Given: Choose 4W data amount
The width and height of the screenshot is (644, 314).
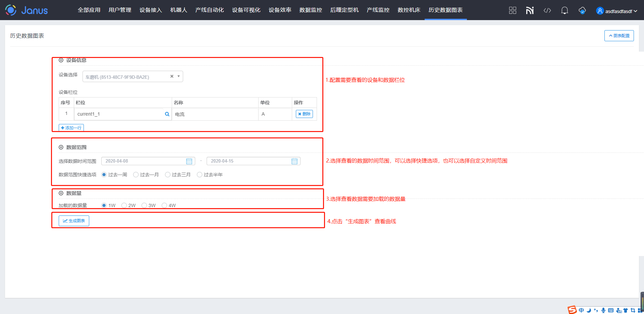Looking at the screenshot, I should coord(164,205).
